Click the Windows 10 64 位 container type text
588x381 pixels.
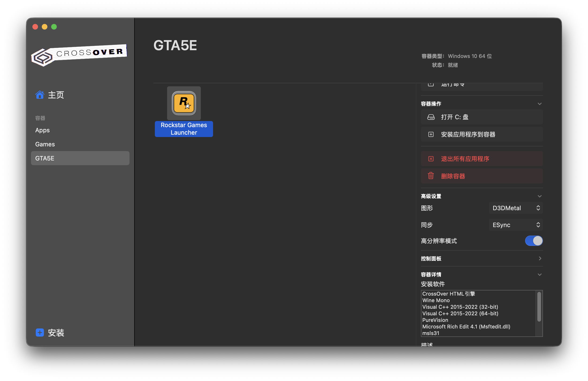click(470, 56)
